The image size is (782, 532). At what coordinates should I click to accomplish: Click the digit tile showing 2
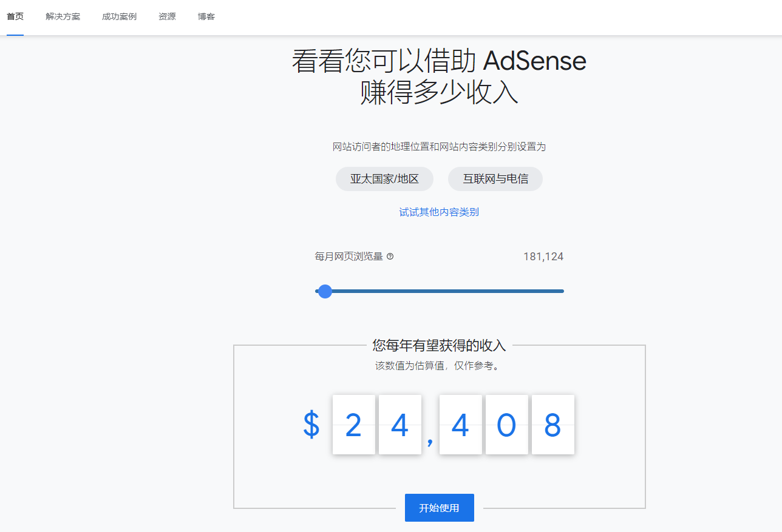click(354, 425)
